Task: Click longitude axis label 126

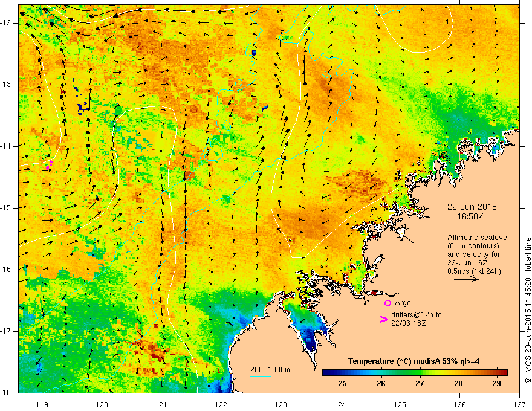Action: [459, 404]
